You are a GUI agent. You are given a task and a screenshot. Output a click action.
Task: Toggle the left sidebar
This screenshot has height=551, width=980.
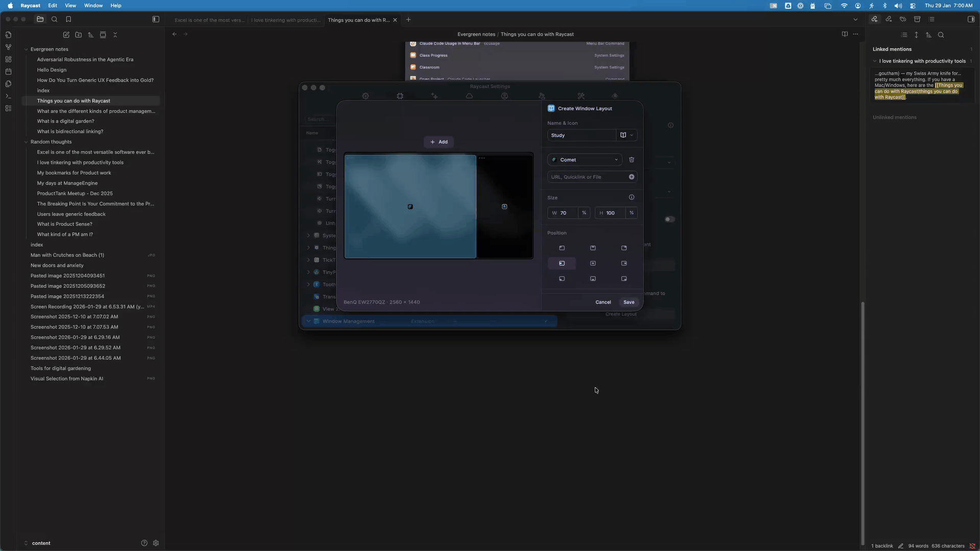coord(156,19)
